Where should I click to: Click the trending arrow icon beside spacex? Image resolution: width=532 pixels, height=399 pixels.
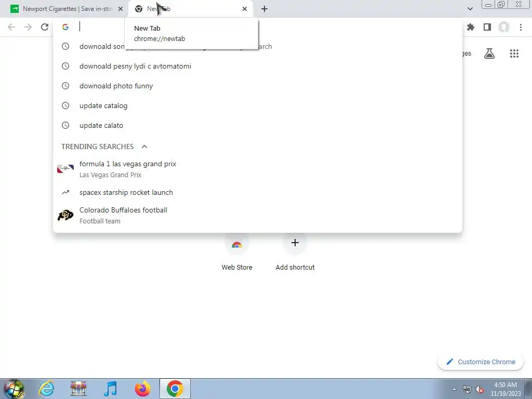(65, 192)
